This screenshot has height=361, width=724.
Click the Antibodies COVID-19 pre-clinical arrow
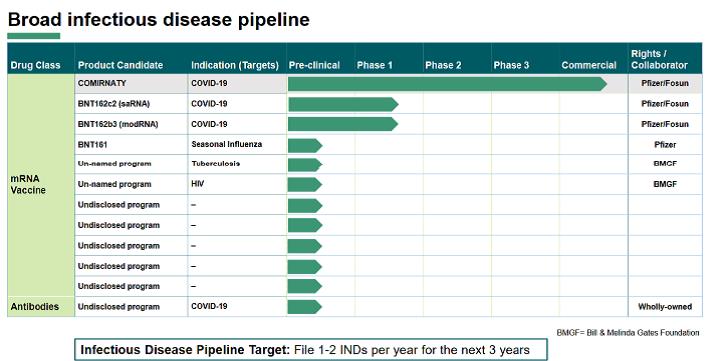pyautogui.click(x=305, y=307)
